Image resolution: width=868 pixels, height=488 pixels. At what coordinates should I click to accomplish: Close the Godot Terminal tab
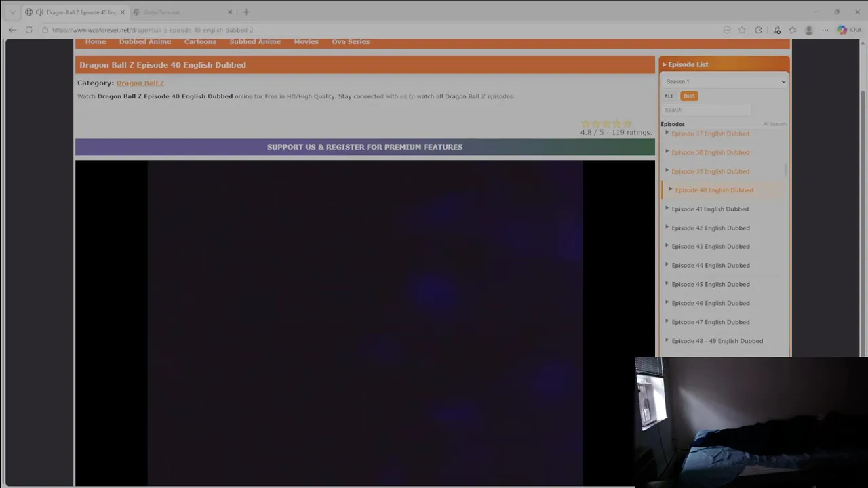click(230, 12)
